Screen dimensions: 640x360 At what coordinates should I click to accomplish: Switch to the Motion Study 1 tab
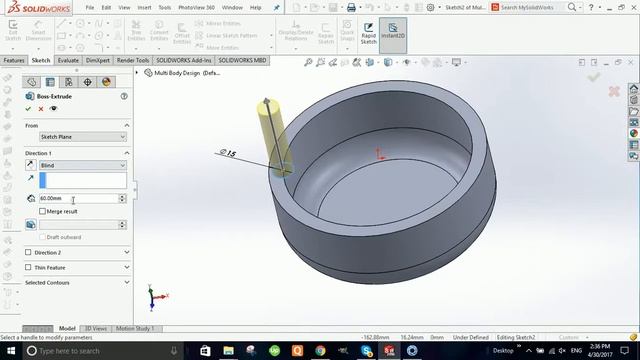point(135,329)
